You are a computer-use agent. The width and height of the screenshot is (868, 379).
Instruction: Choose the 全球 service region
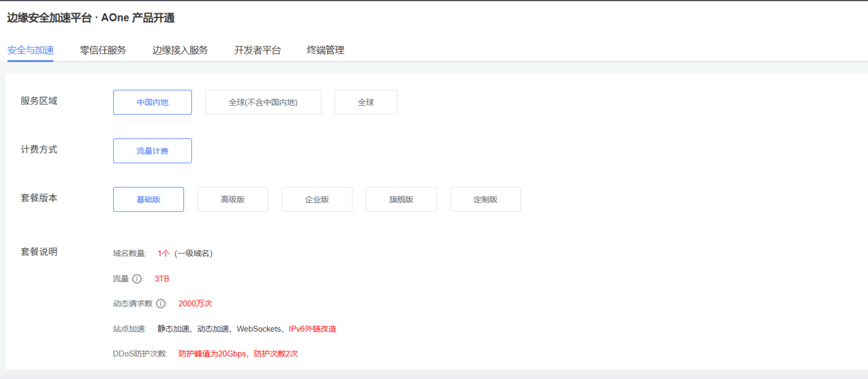[x=366, y=102]
